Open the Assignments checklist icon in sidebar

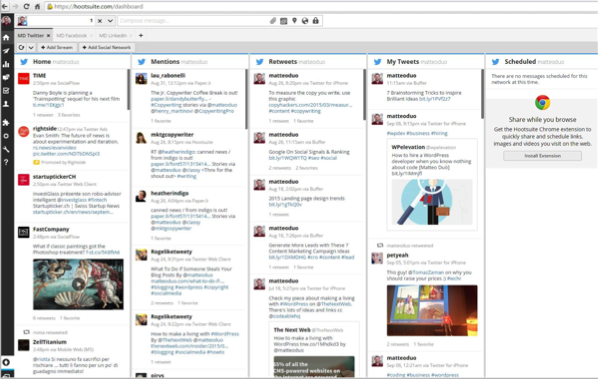(x=6, y=91)
